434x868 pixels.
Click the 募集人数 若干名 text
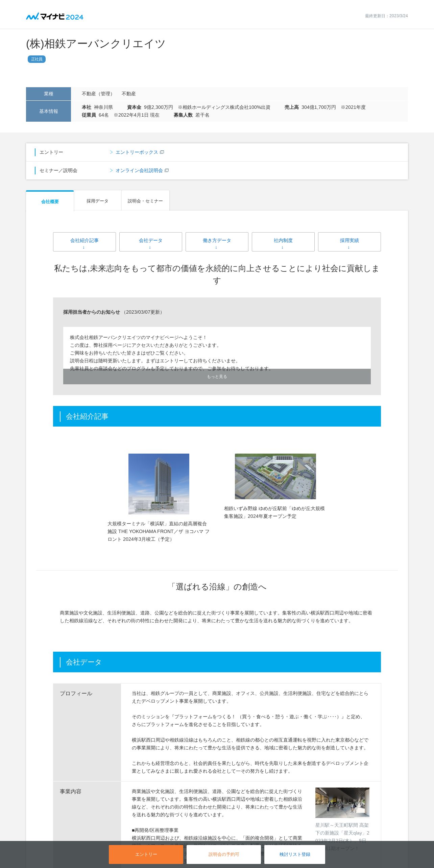point(192,115)
